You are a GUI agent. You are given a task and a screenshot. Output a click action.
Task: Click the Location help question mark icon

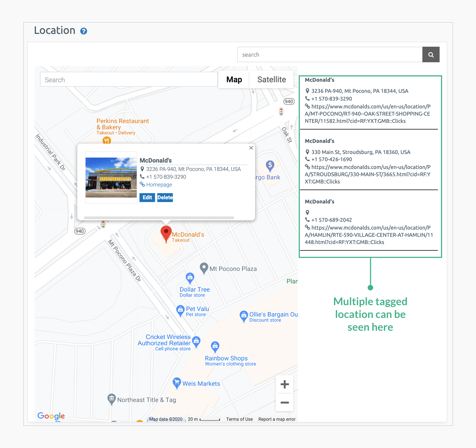click(x=84, y=31)
